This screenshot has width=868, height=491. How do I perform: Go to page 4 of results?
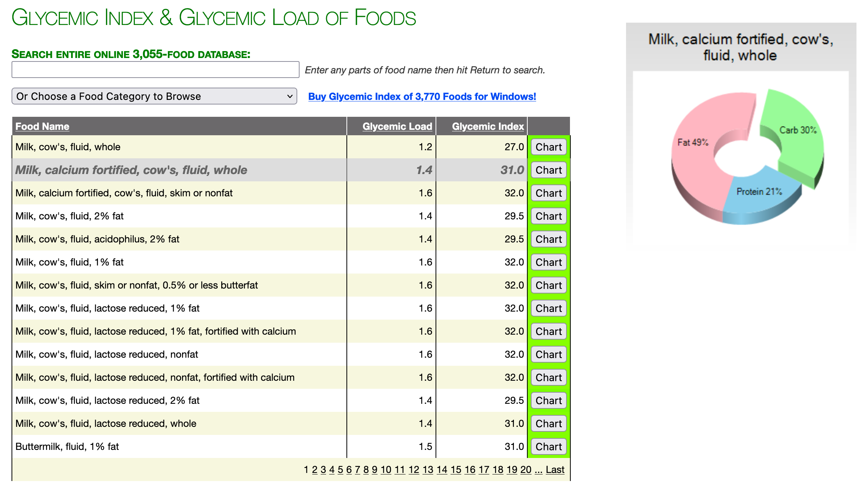click(x=332, y=469)
